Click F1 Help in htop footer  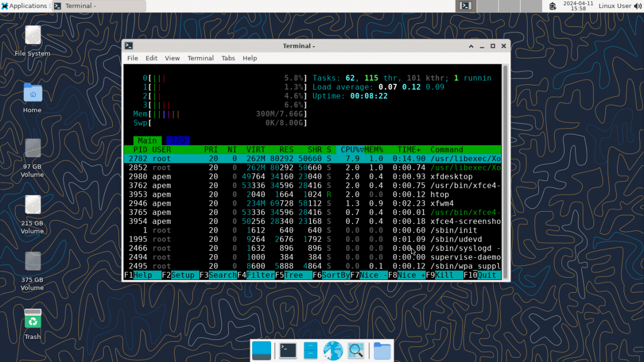coord(143,275)
